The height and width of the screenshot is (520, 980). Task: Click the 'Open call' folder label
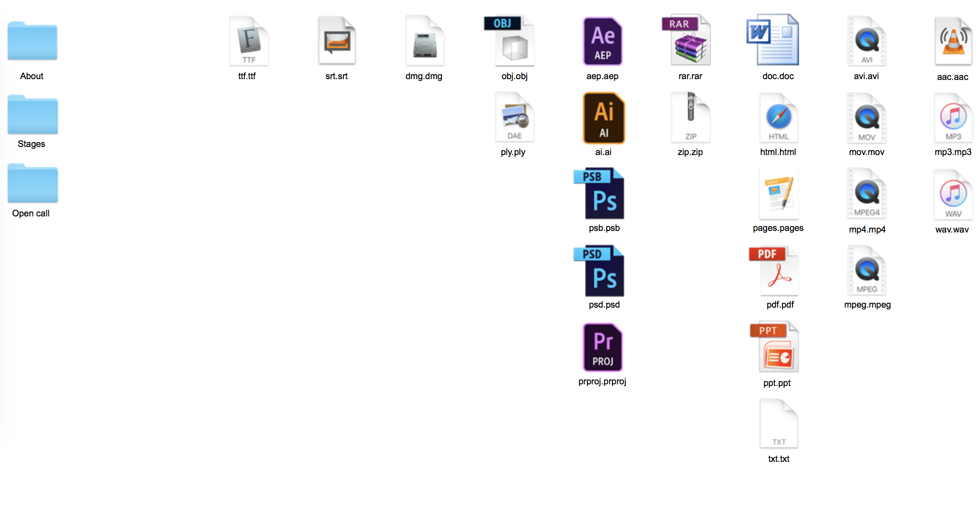pyautogui.click(x=31, y=213)
